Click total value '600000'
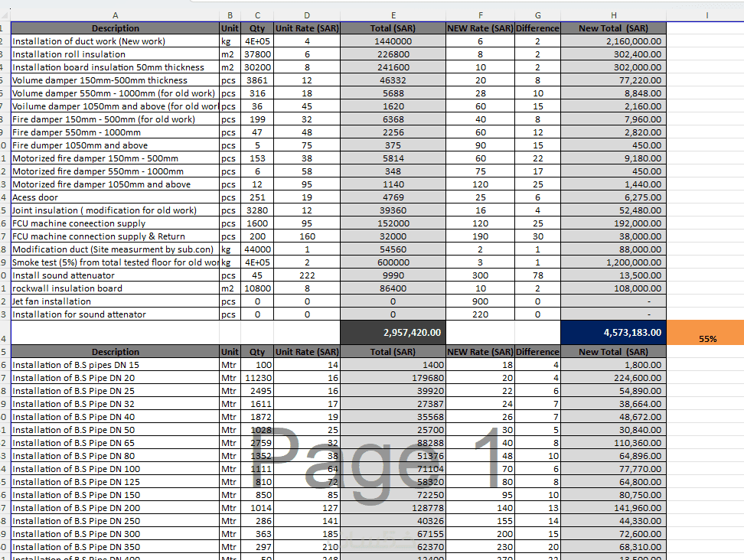The image size is (744, 560). click(x=393, y=262)
